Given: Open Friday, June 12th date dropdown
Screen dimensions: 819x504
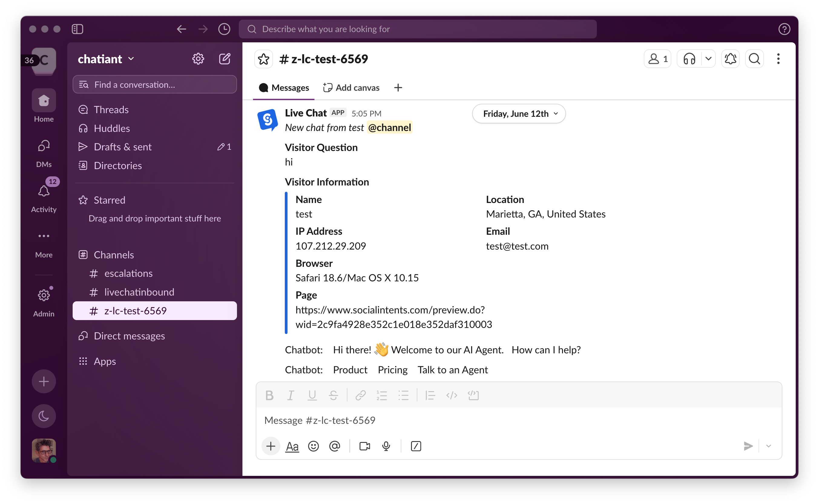Looking at the screenshot, I should [x=519, y=114].
